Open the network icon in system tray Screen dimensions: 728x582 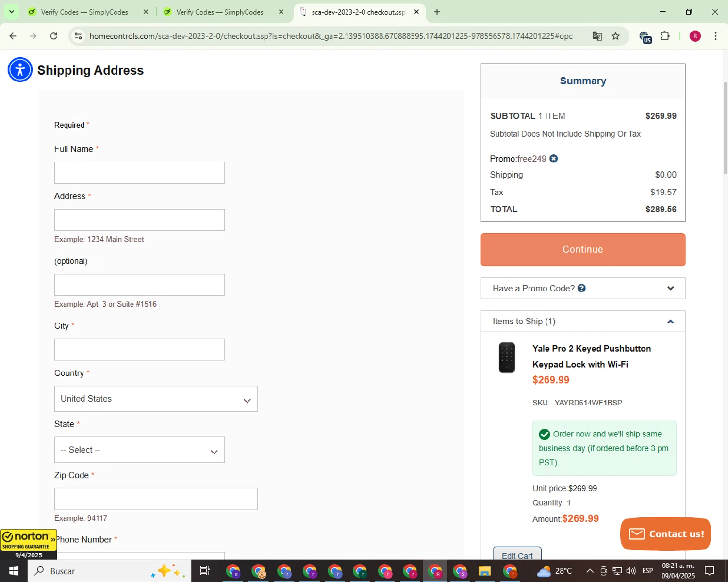617,571
